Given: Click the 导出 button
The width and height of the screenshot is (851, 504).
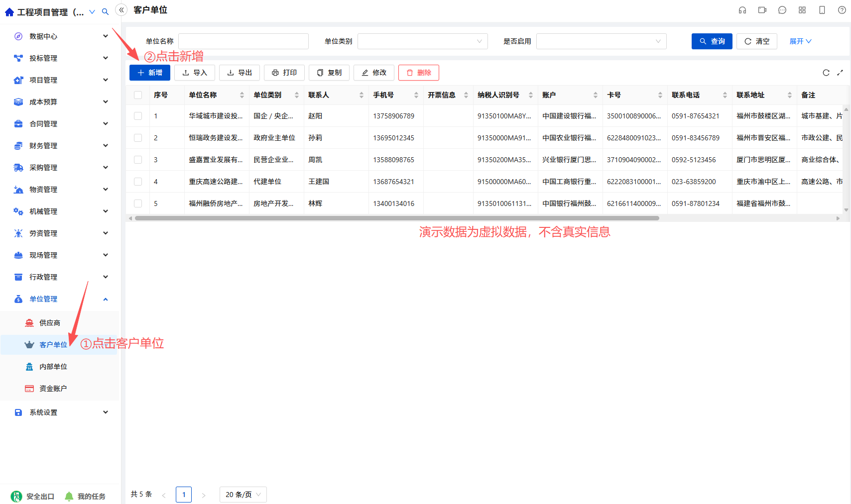Looking at the screenshot, I should 240,73.
